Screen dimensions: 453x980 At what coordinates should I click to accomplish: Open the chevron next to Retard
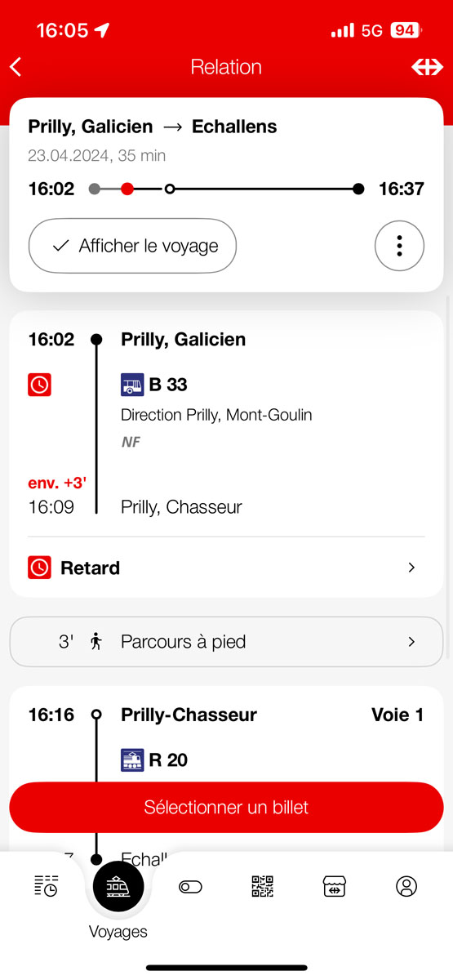(411, 568)
